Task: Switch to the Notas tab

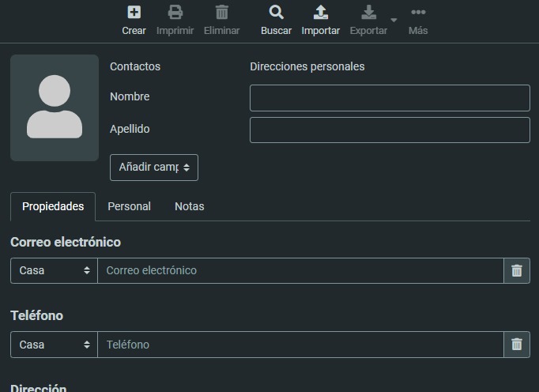Action: (x=189, y=206)
